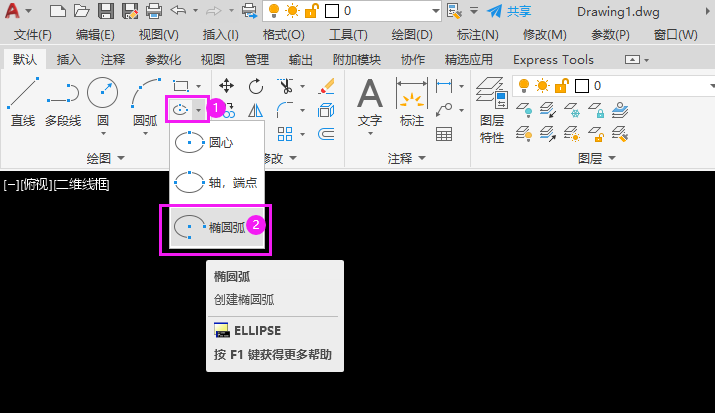Click the Save As icon
This screenshot has height=413, width=715.
point(130,10)
